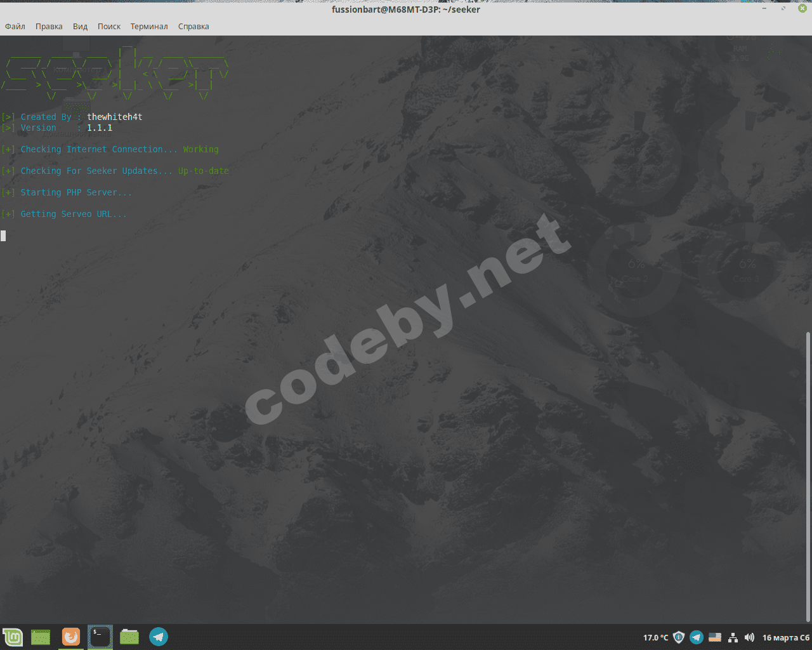Open the Вид menu
The height and width of the screenshot is (650, 812).
click(x=80, y=27)
